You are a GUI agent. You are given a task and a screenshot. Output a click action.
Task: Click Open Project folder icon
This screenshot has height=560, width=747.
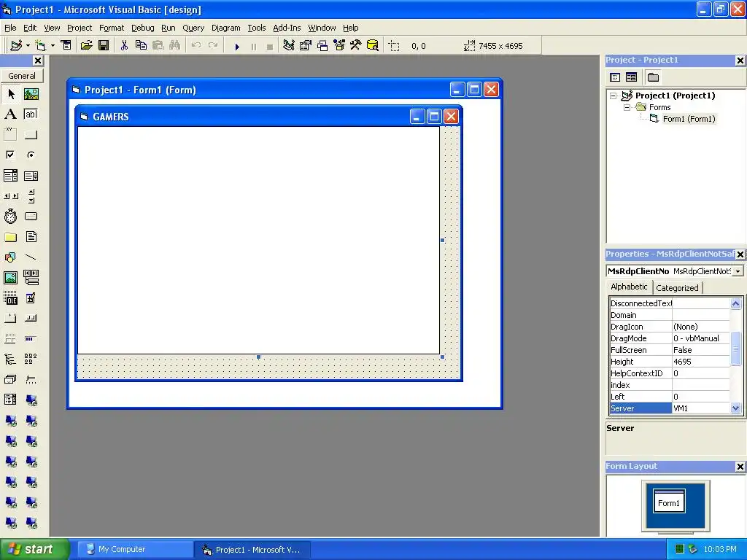coord(86,46)
